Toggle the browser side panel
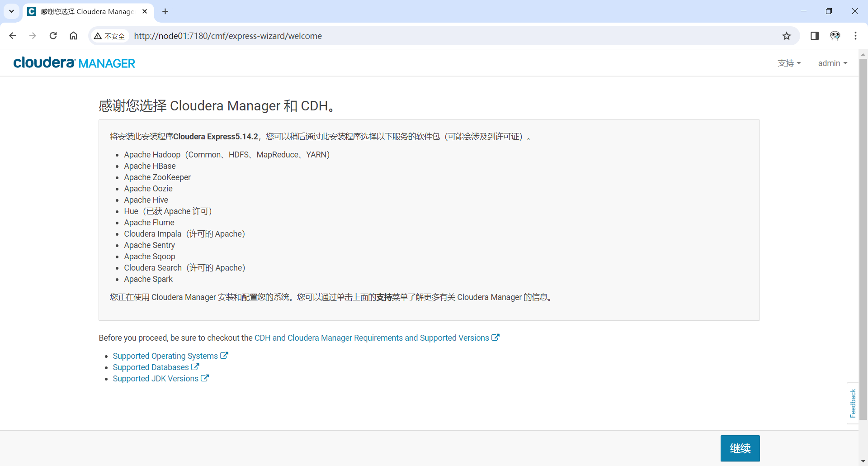Viewport: 868px width, 466px height. [x=815, y=36]
